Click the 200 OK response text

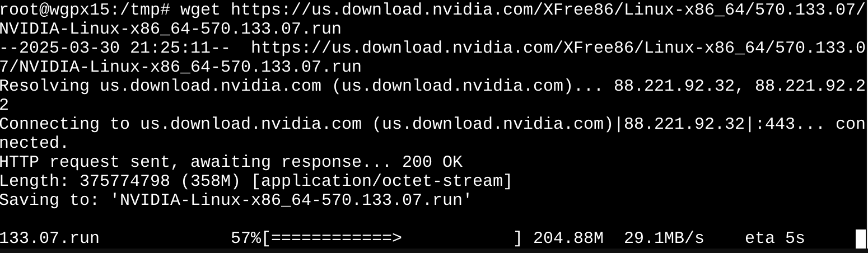(432, 162)
